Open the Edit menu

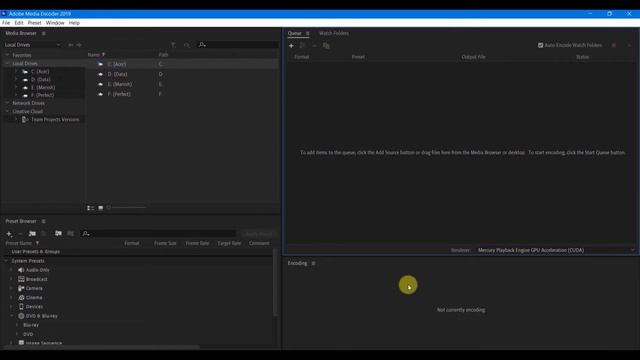19,23
